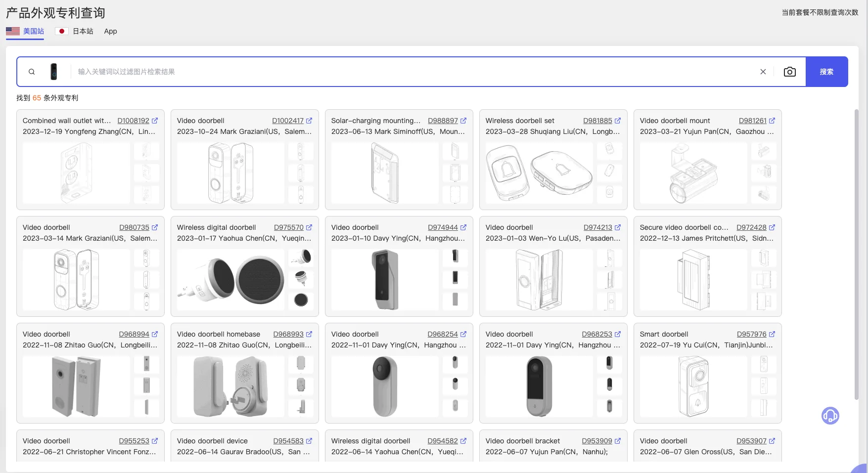Switch to 美国站 tab
The width and height of the screenshot is (868, 473).
(25, 31)
